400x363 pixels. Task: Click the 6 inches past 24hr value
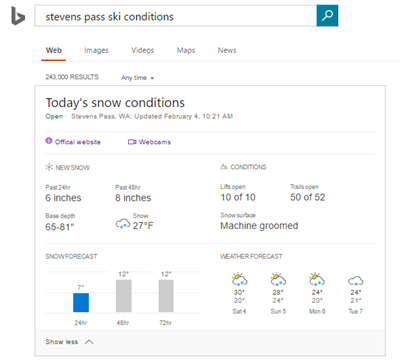click(63, 198)
